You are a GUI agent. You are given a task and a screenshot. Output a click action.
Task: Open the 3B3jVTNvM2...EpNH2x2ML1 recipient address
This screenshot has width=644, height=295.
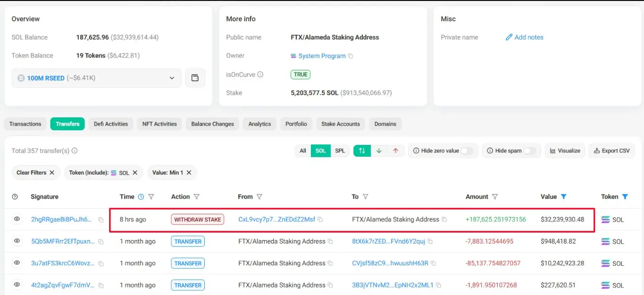coord(393,285)
